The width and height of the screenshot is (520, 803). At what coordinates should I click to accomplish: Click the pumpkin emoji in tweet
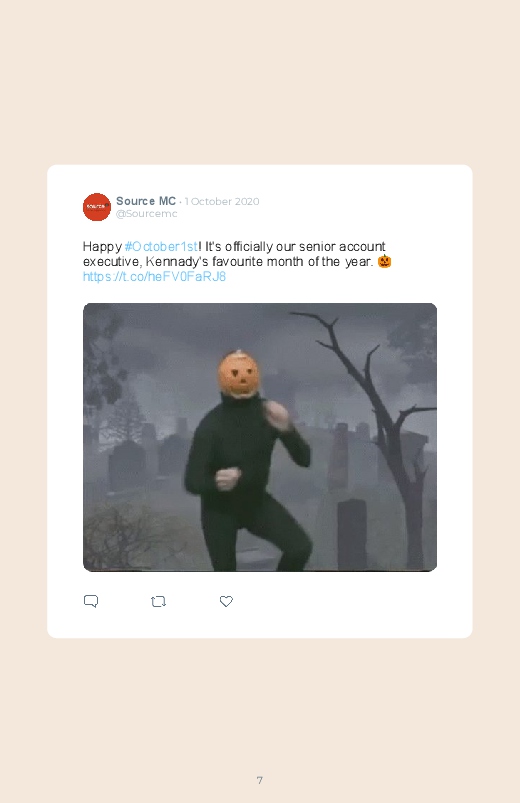coord(384,261)
